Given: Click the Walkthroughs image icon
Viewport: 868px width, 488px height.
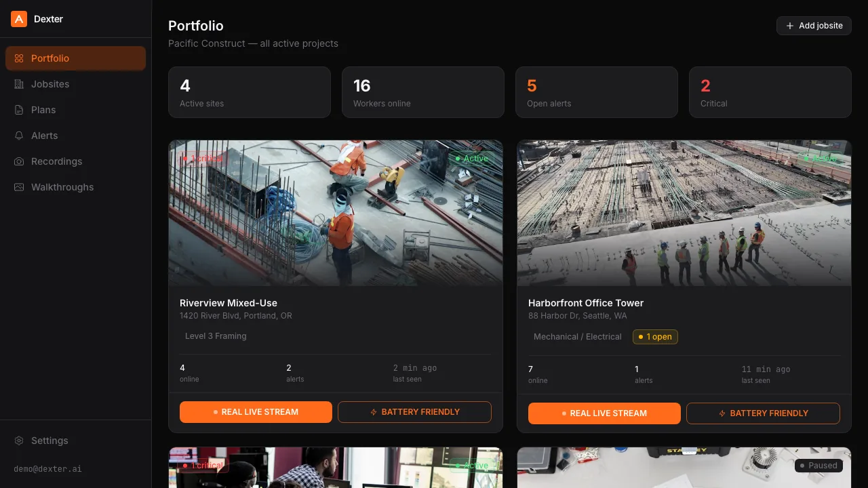Looking at the screenshot, I should (x=19, y=187).
